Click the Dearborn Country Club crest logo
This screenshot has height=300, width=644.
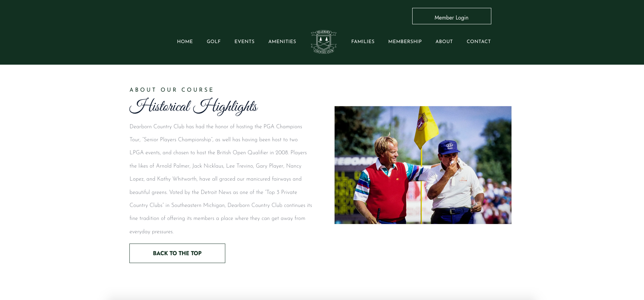pyautogui.click(x=324, y=42)
